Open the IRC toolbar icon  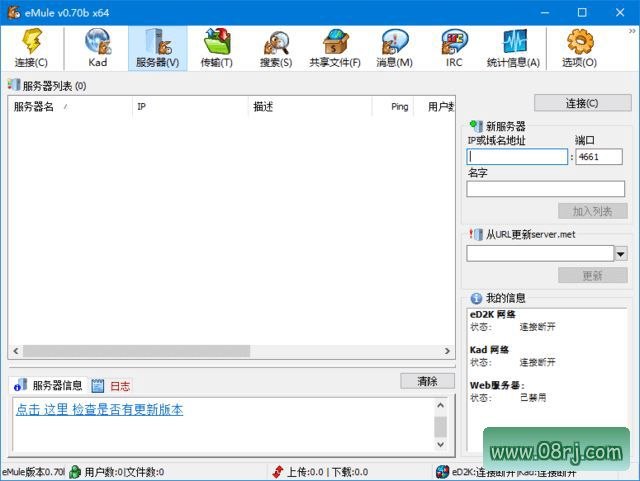click(454, 48)
